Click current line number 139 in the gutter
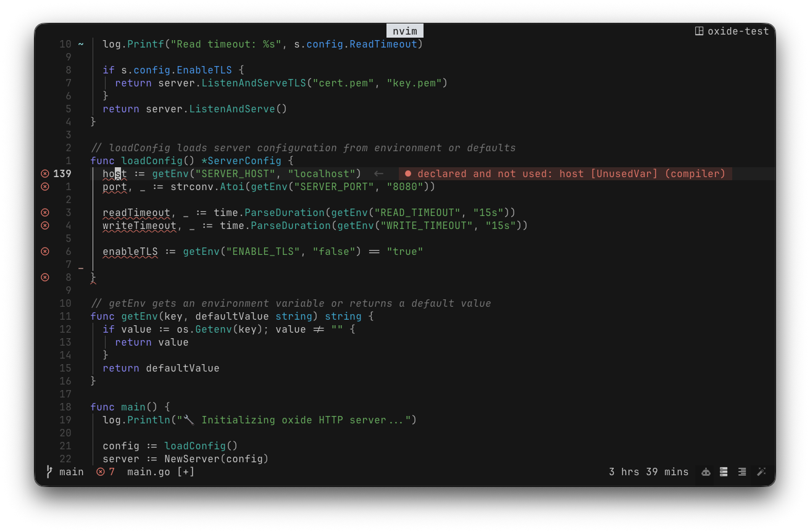This screenshot has height=532, width=810. tap(62, 174)
